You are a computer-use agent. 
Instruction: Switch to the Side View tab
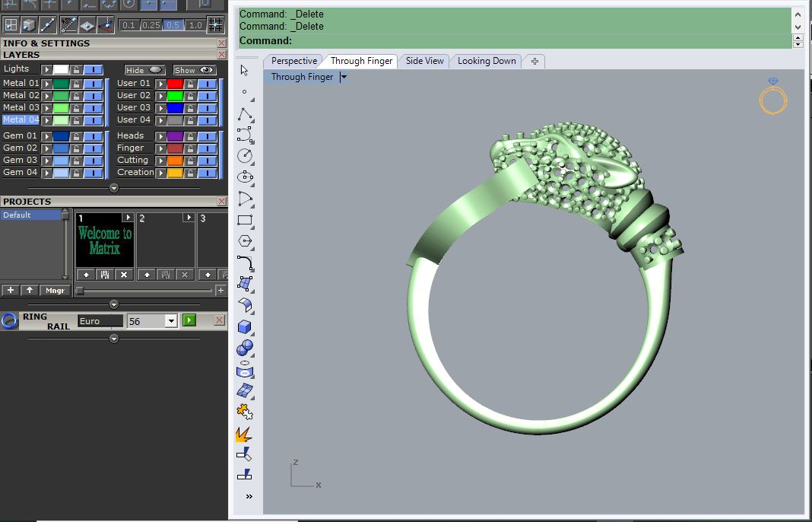click(424, 61)
